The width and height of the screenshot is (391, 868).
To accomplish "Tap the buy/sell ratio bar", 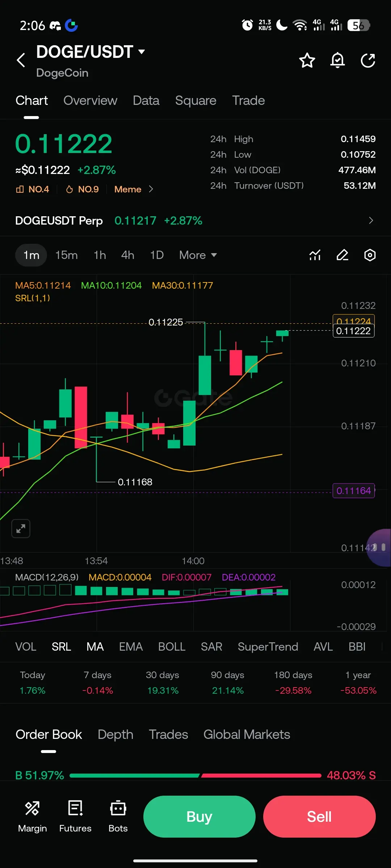I will point(195,775).
